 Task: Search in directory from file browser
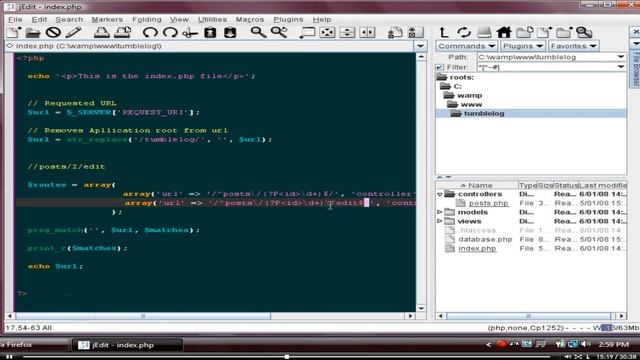[x=584, y=32]
